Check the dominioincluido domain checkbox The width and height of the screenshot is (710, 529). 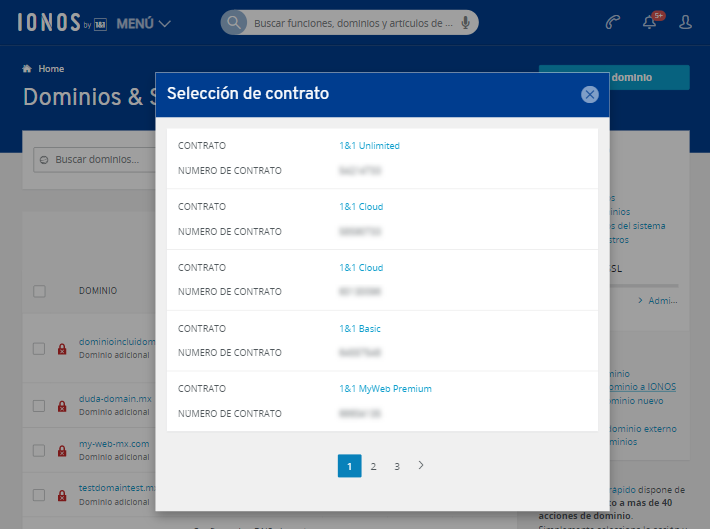coord(39,349)
